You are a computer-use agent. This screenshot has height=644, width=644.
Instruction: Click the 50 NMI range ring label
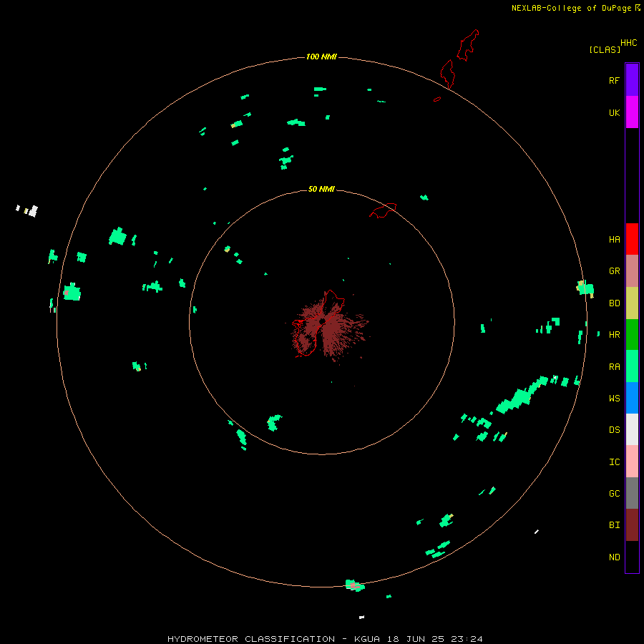point(321,189)
